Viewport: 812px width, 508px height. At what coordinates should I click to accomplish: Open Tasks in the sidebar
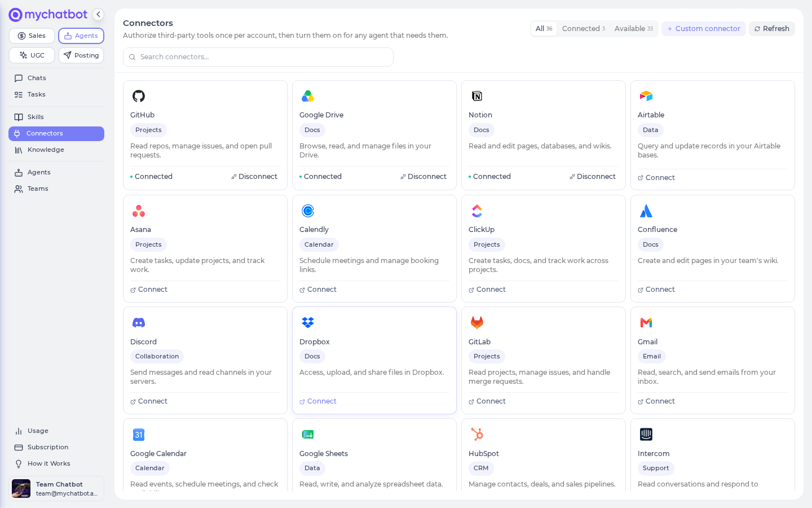click(x=56, y=94)
